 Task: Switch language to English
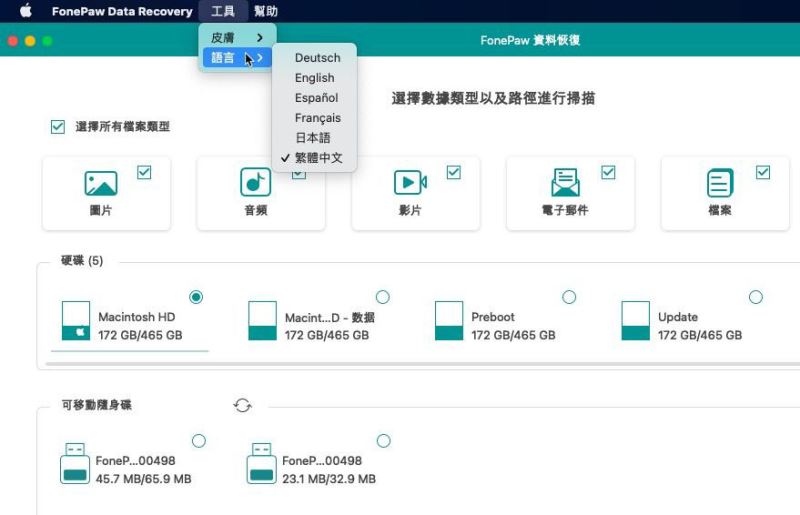click(314, 78)
